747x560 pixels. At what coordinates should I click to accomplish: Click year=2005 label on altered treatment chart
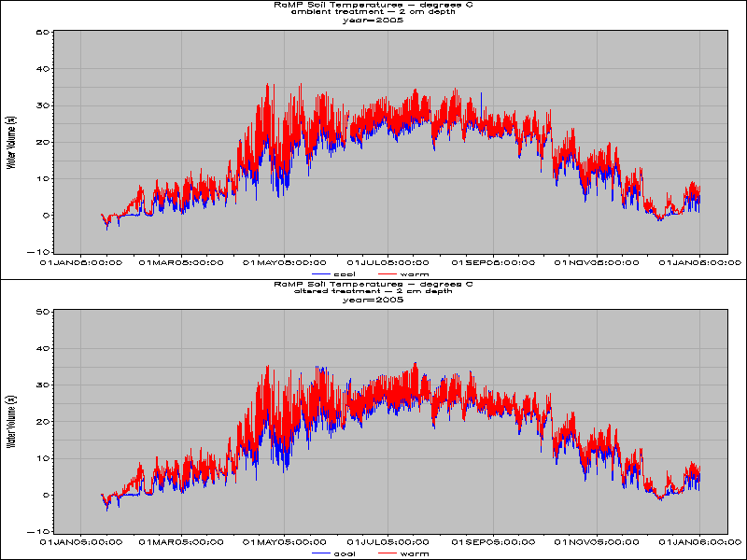(x=372, y=300)
